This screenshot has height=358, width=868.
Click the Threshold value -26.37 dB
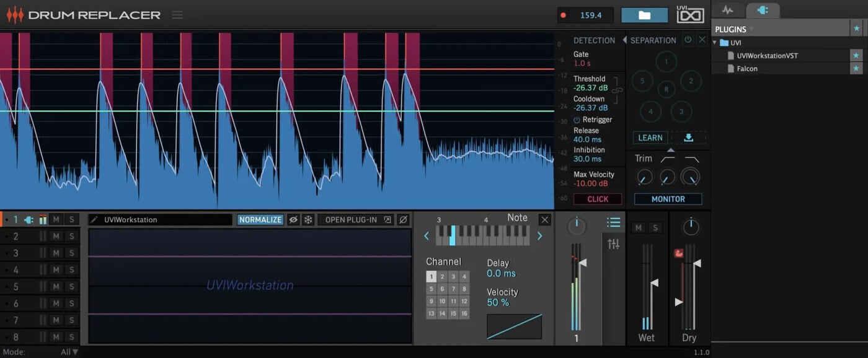590,88
